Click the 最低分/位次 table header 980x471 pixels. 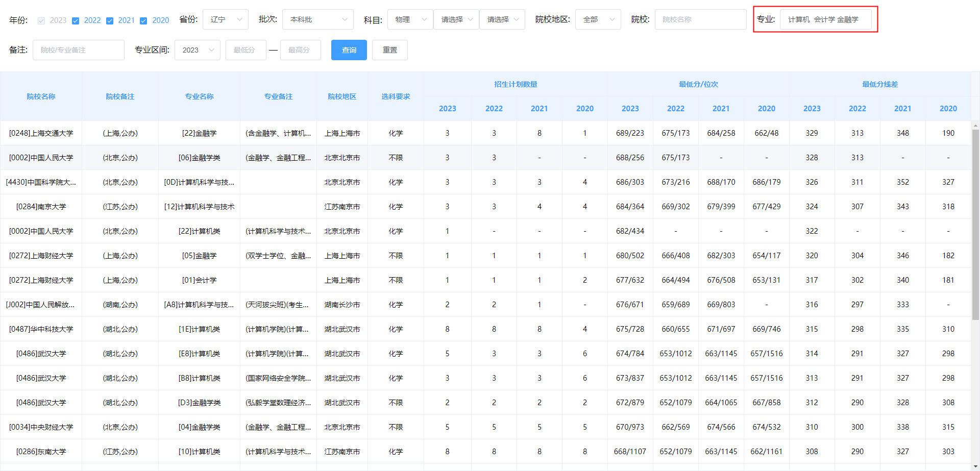[698, 84]
